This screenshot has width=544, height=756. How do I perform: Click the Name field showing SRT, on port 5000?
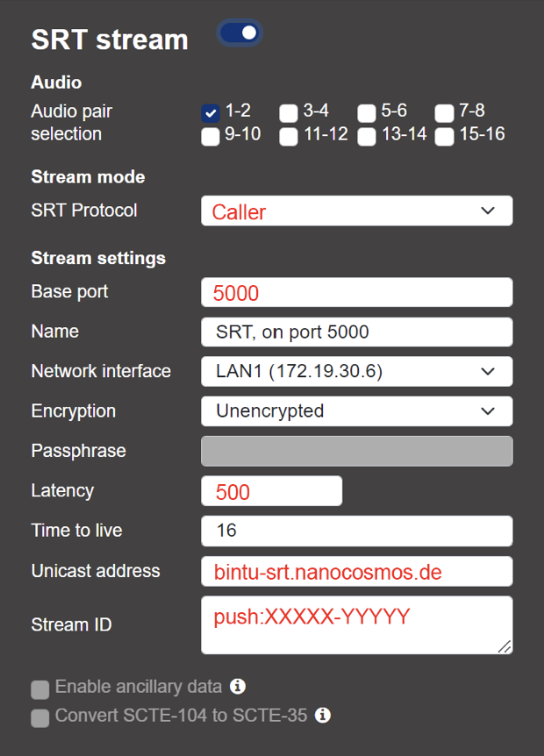[x=355, y=332]
